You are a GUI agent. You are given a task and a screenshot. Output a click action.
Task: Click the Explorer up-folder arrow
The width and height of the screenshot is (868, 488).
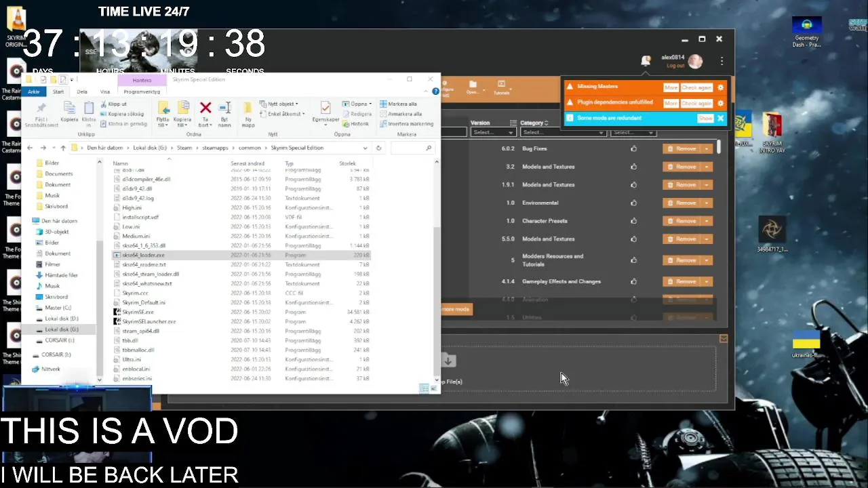pos(63,148)
